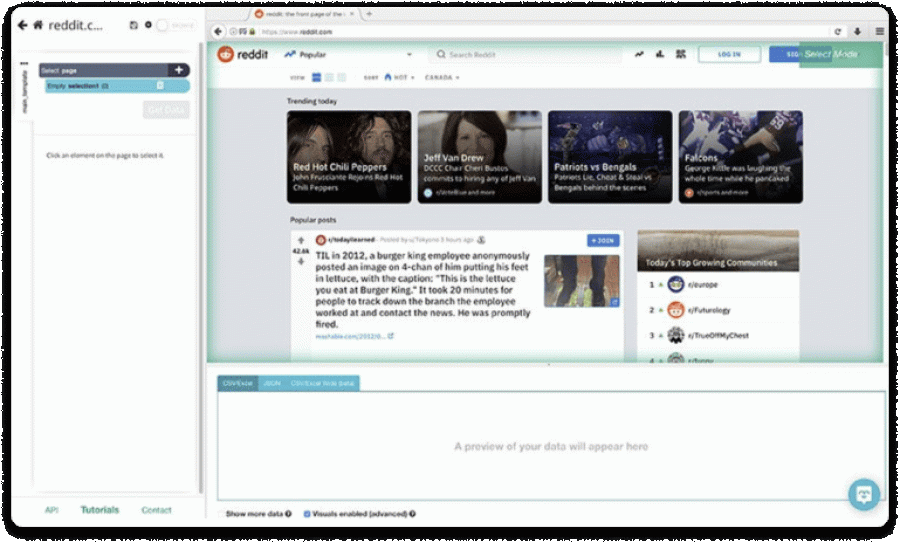900x543 pixels.
Task: Open r/TrueOffMyChest in top growing communities
Action: 718,335
